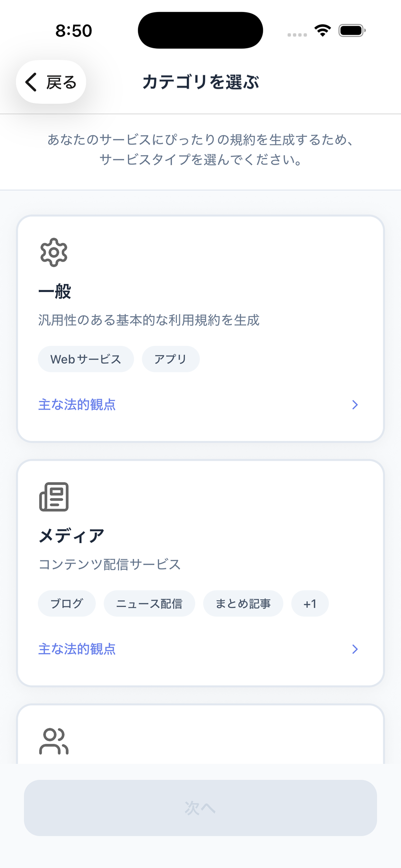Tap the ニュース配信 tag chip
This screenshot has width=401, height=868.
coord(149,604)
